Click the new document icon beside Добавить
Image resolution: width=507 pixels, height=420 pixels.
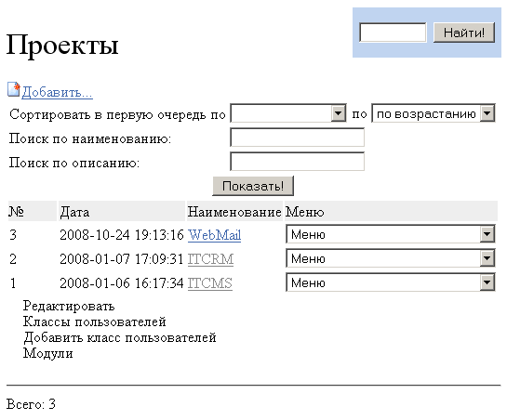pyautogui.click(x=14, y=89)
